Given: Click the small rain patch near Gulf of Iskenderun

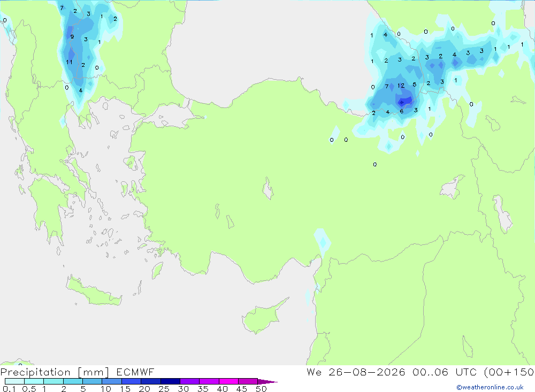Looking at the screenshot, I should click(322, 241).
